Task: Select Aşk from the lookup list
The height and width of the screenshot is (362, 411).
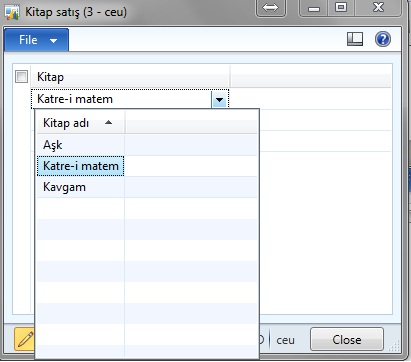Action: (81, 145)
